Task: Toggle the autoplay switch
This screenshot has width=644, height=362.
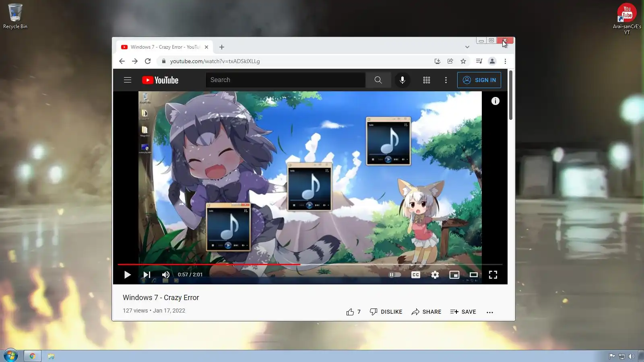Action: pyautogui.click(x=395, y=275)
